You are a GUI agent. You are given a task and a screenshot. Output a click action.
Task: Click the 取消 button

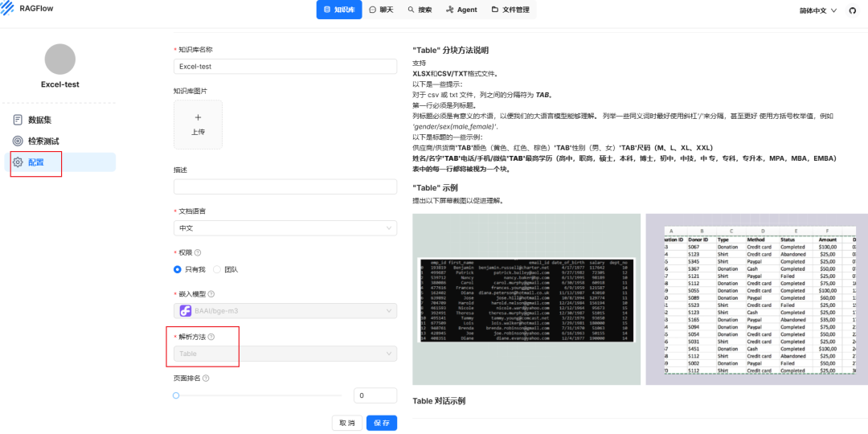pyautogui.click(x=347, y=423)
